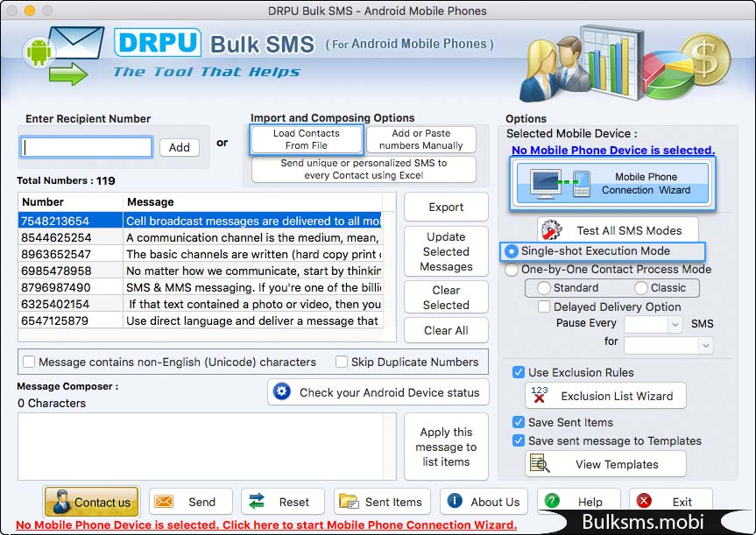
Task: Click View Templates button
Action: tap(605, 464)
